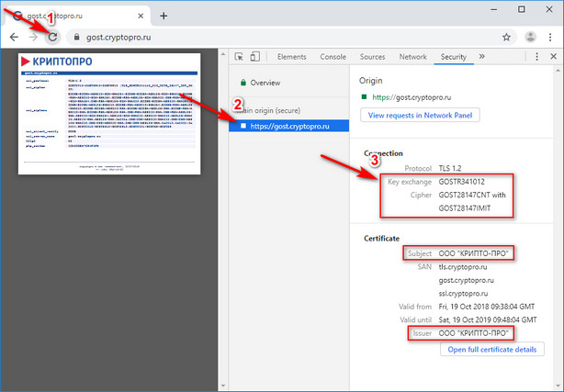Click the GOST28147IMIT cipher line
The width and height of the screenshot is (564, 392).
pyautogui.click(x=465, y=208)
